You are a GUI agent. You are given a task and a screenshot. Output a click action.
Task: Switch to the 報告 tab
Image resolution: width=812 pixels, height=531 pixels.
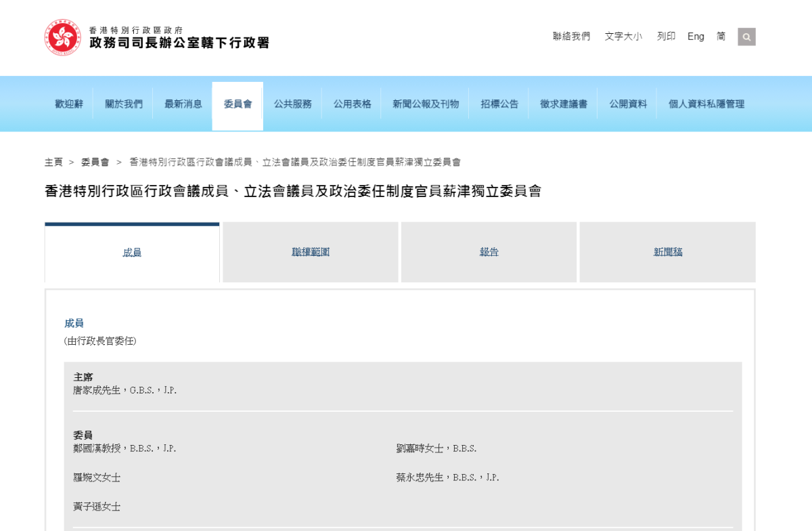tap(489, 252)
